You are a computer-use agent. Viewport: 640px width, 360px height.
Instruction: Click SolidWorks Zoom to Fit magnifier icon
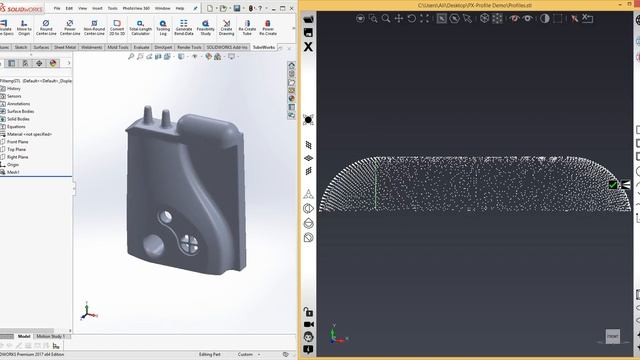131,56
